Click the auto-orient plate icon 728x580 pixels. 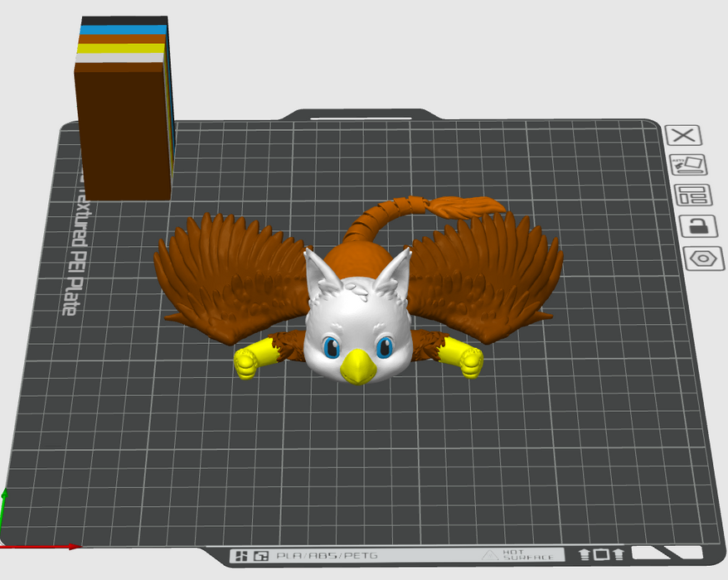tap(688, 165)
